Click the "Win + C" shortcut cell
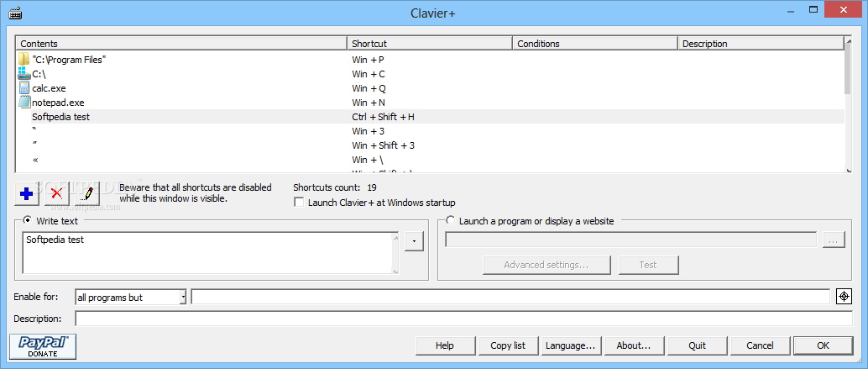 tap(369, 74)
